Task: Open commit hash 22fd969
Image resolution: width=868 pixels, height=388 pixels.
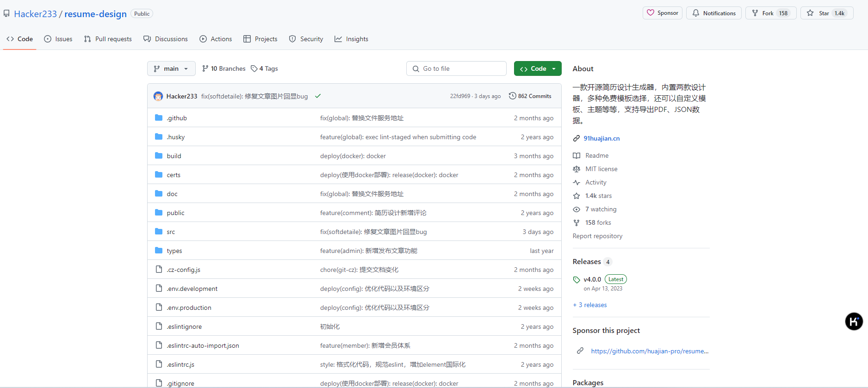Action: [x=460, y=96]
